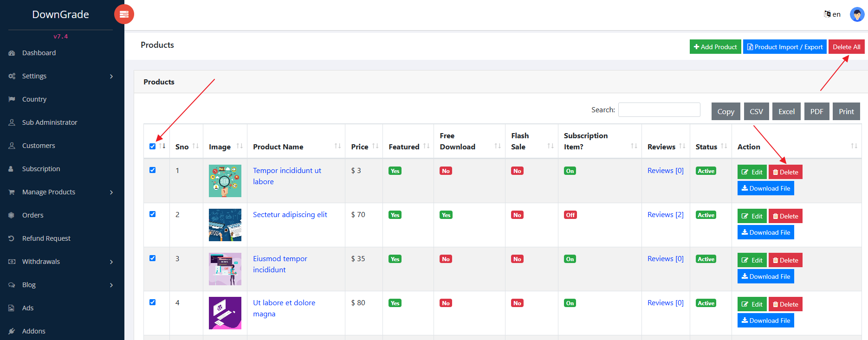Focus the Search input field

point(659,110)
